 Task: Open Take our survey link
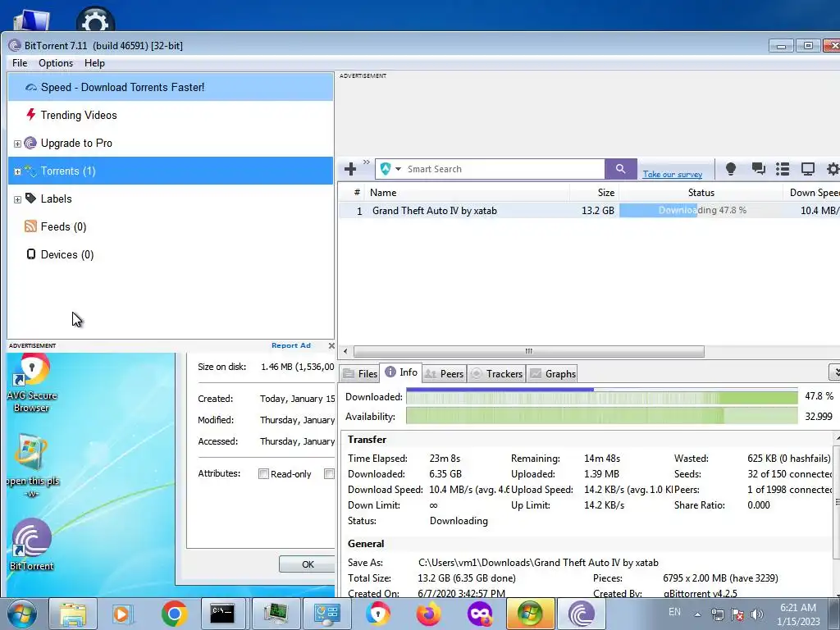(673, 174)
